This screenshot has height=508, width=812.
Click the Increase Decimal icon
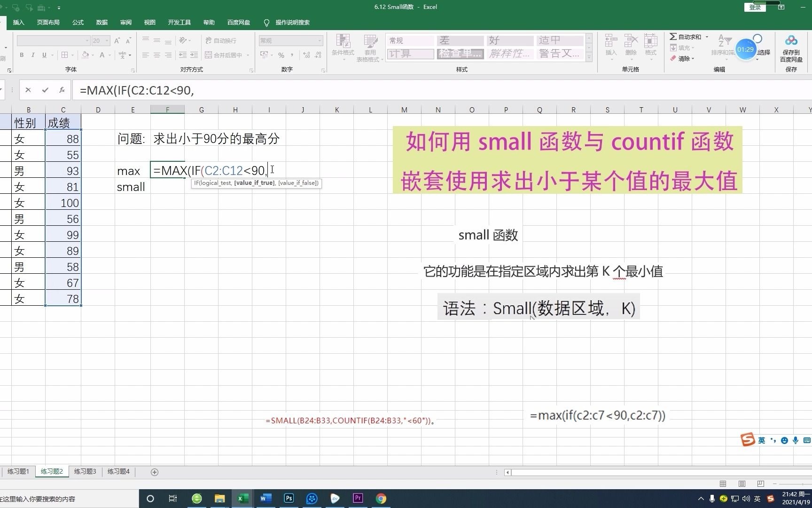point(306,55)
